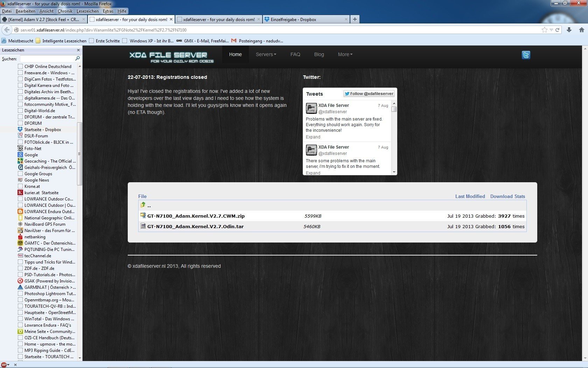This screenshot has height=368, width=588.
Task: Open the Datei menu
Action: coord(7,11)
